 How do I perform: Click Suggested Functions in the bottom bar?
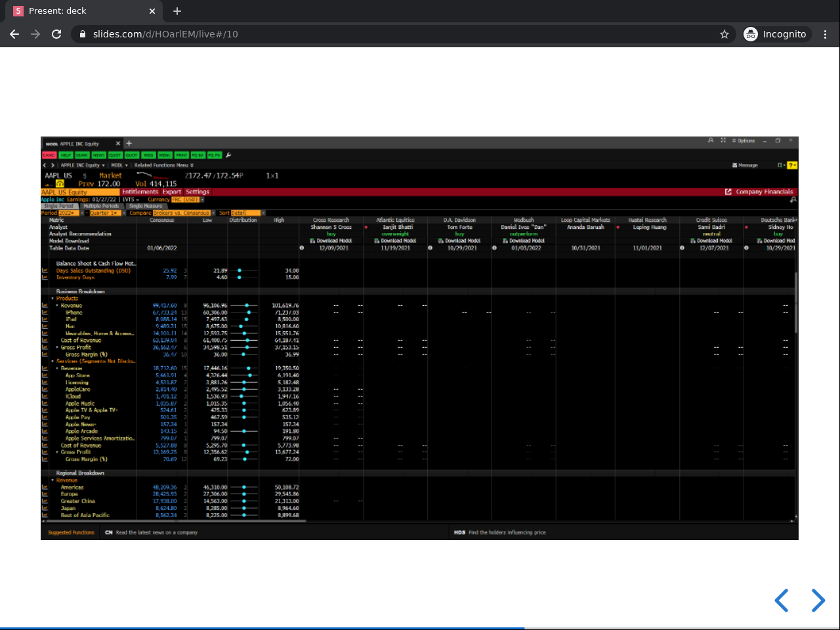[x=71, y=533]
